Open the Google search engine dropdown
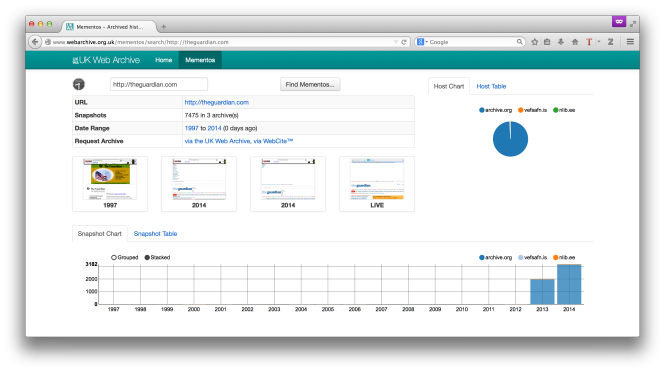Viewport: 665px width, 372px height. point(422,42)
